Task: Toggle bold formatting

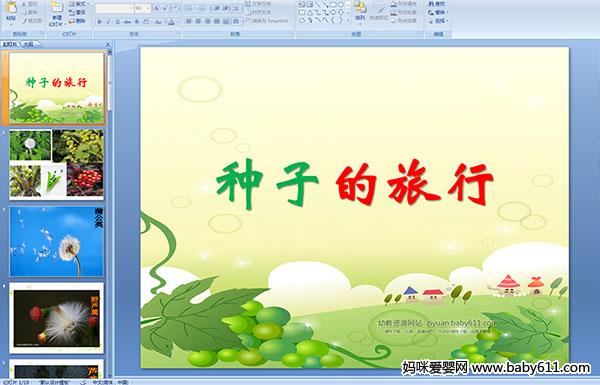Action: point(99,22)
